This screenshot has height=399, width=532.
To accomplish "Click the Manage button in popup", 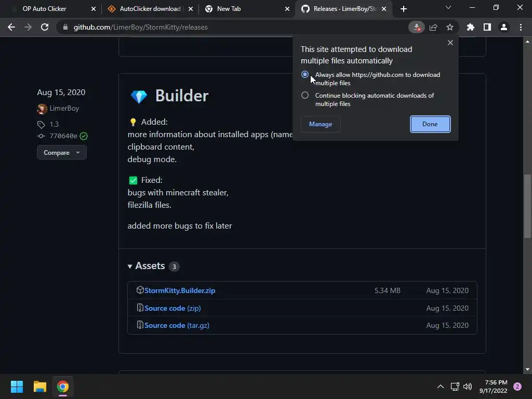I will tap(321, 124).
